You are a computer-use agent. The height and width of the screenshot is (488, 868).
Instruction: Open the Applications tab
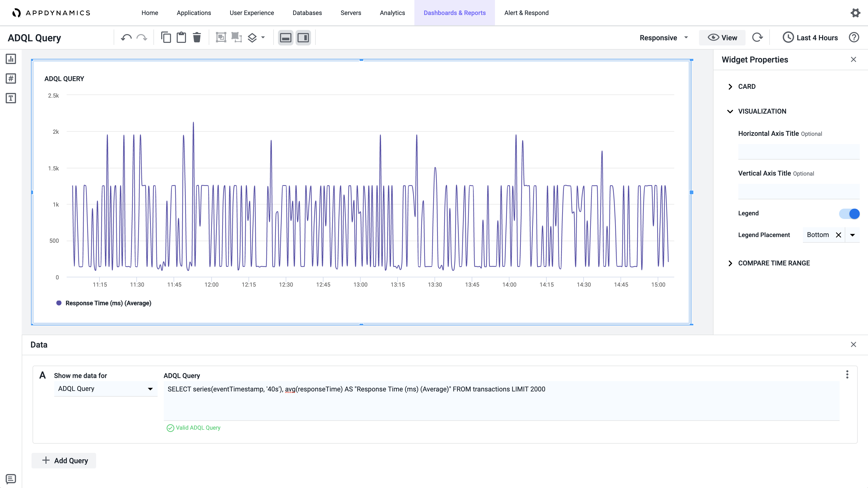pyautogui.click(x=194, y=13)
